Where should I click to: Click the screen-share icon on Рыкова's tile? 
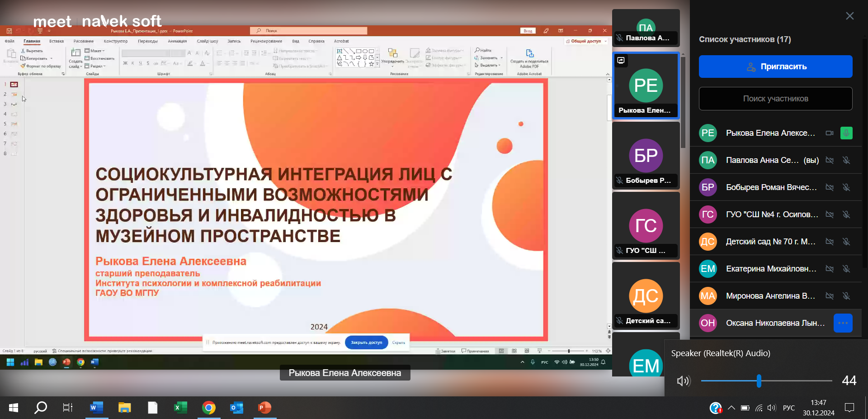click(621, 60)
